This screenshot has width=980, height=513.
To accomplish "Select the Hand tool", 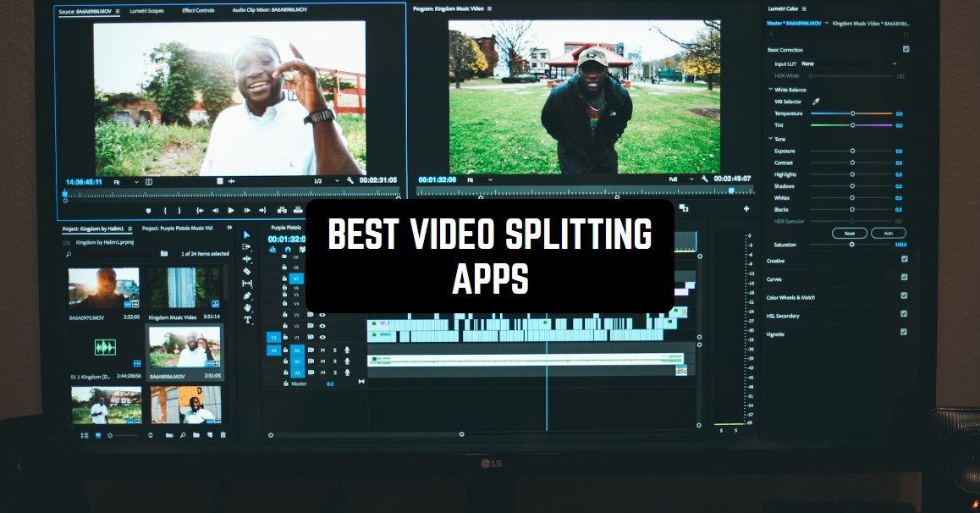I will click(246, 309).
